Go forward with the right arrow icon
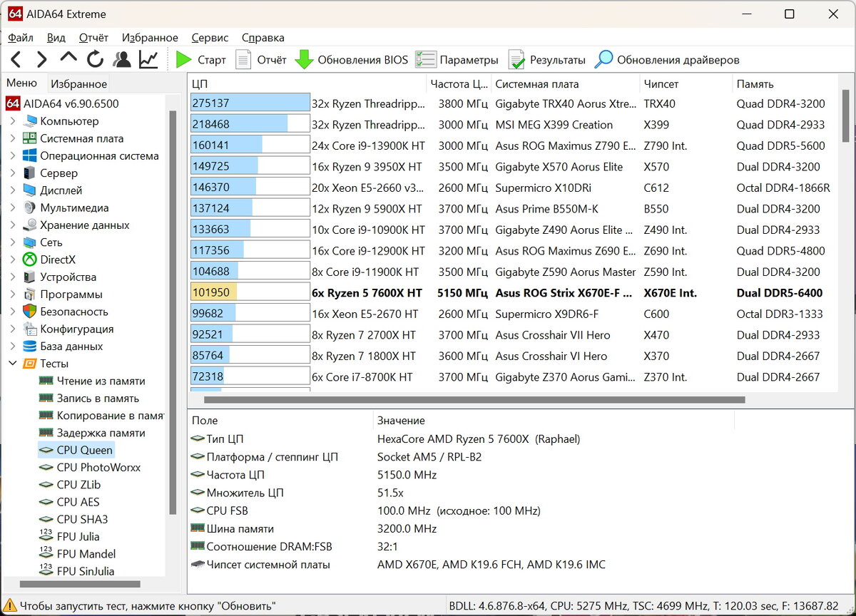The height and width of the screenshot is (616, 856). (x=42, y=59)
